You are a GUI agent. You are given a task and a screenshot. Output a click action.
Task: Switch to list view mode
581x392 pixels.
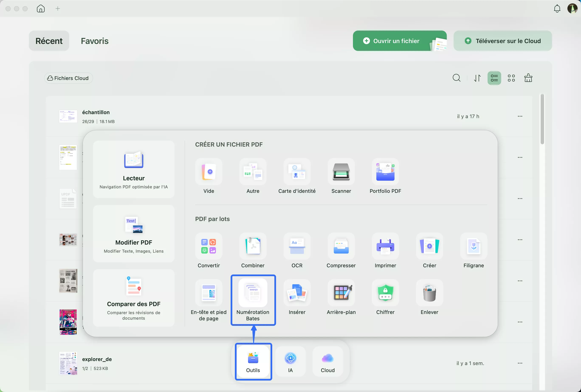pos(494,78)
